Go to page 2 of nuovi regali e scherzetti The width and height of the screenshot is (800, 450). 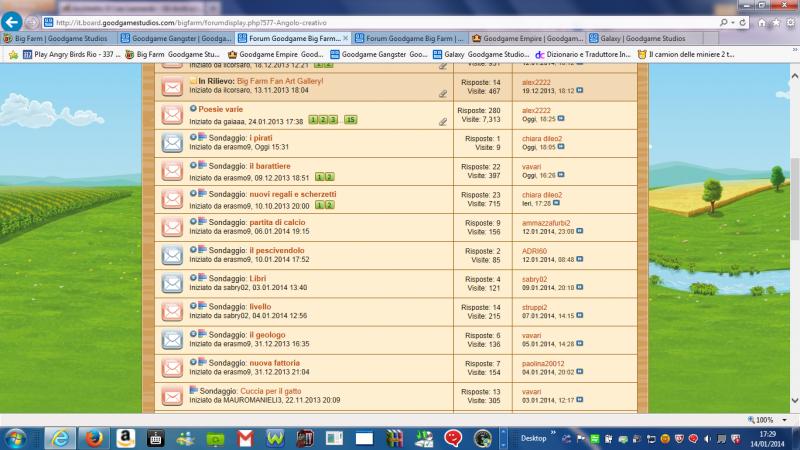click(330, 205)
